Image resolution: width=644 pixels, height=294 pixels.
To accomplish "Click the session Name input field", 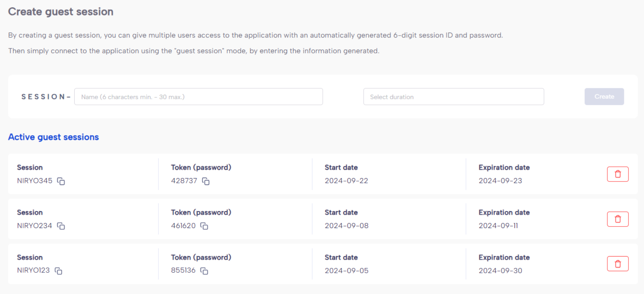I will click(x=199, y=97).
